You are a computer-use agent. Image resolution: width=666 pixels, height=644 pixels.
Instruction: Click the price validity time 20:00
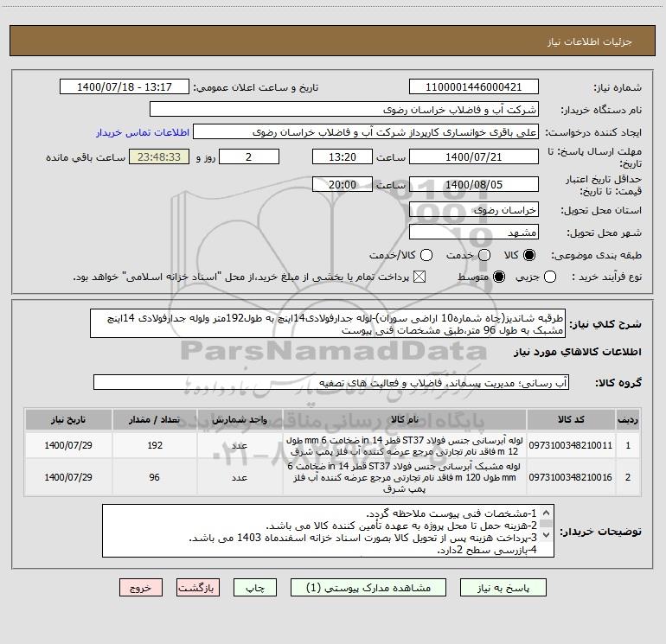[x=343, y=184]
